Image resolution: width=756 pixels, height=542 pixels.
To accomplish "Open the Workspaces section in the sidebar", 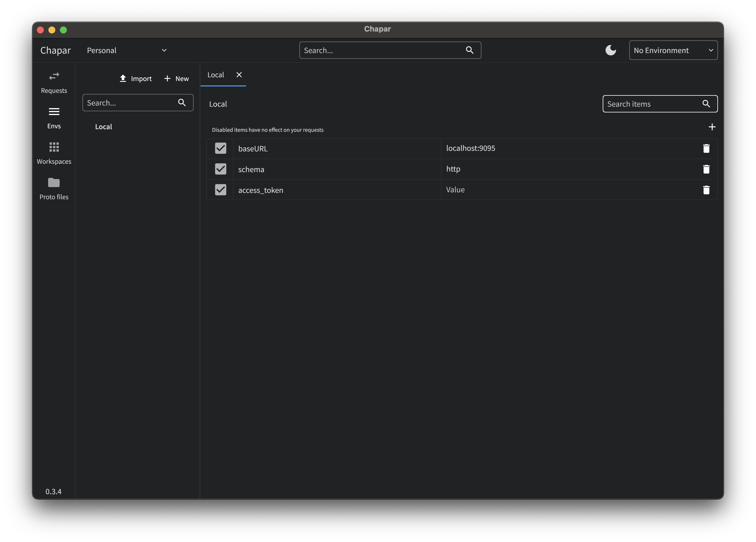I will (54, 154).
